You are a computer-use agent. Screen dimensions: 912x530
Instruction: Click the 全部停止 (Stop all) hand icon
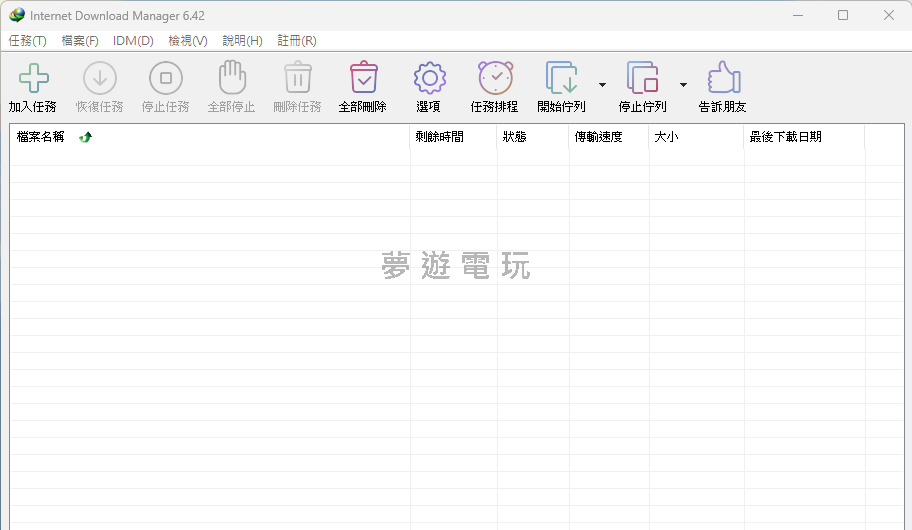click(x=231, y=78)
